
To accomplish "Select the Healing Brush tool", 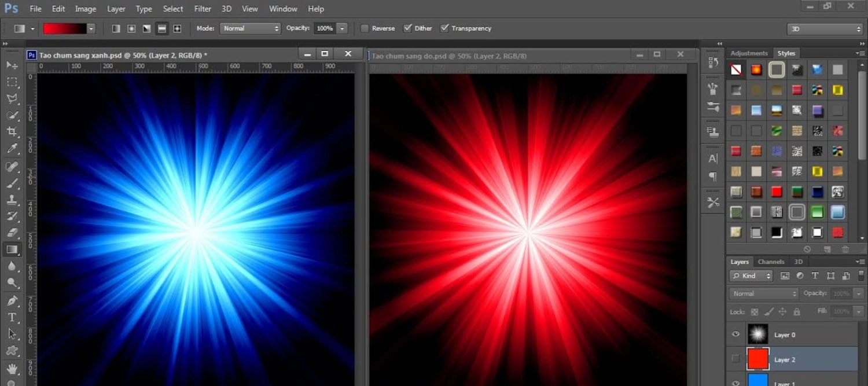I will pyautogui.click(x=12, y=167).
